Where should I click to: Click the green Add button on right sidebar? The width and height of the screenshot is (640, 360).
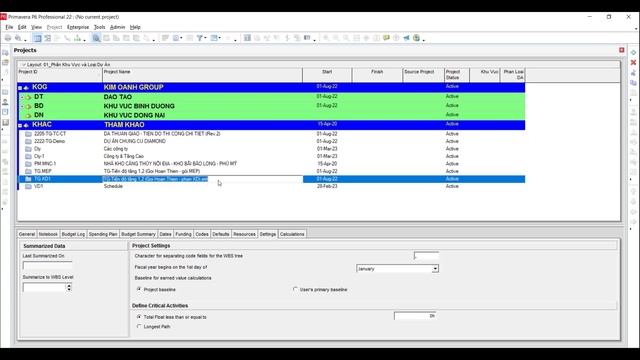click(633, 53)
